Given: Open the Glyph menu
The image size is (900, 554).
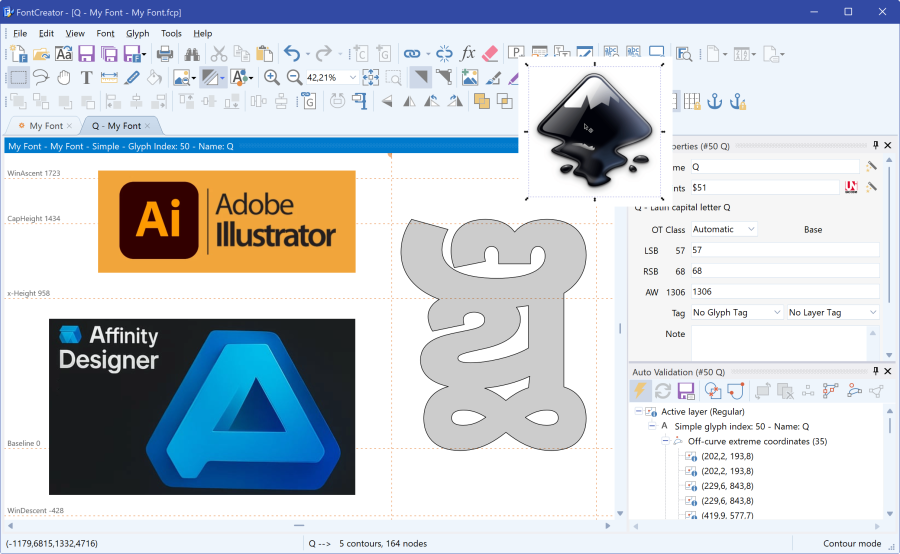Looking at the screenshot, I should [x=138, y=33].
